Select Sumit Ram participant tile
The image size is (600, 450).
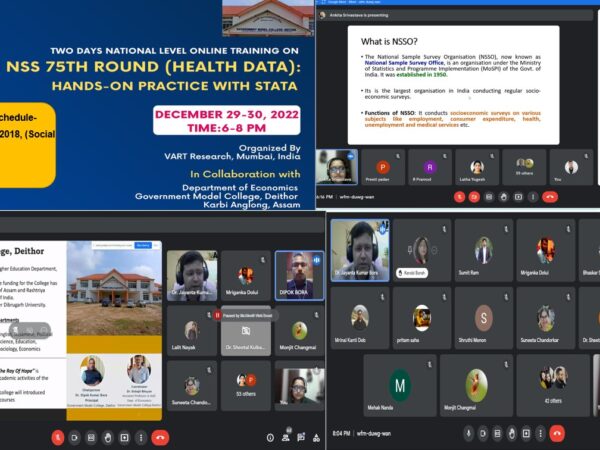(484, 250)
